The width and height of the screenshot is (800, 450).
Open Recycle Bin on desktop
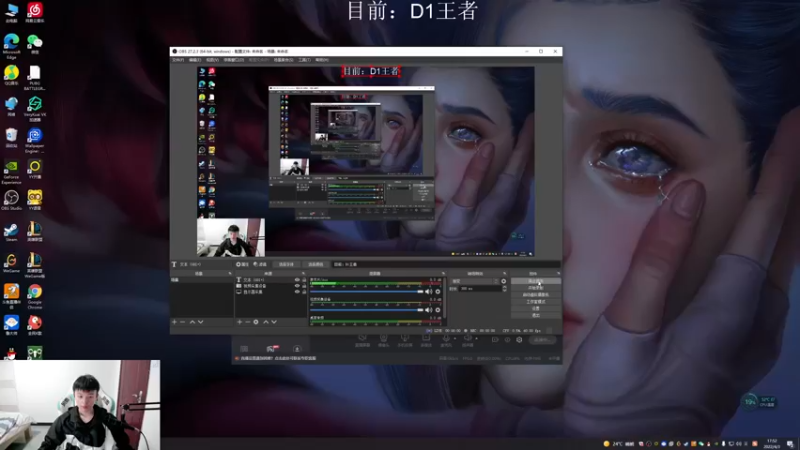(11, 138)
